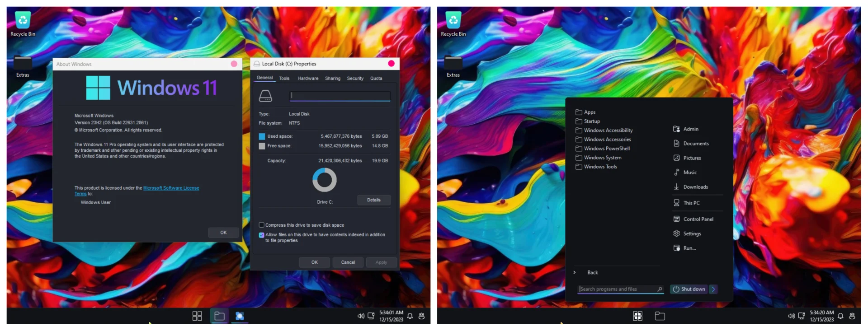Switch to Quota tab
This screenshot has height=331, width=868.
(376, 78)
